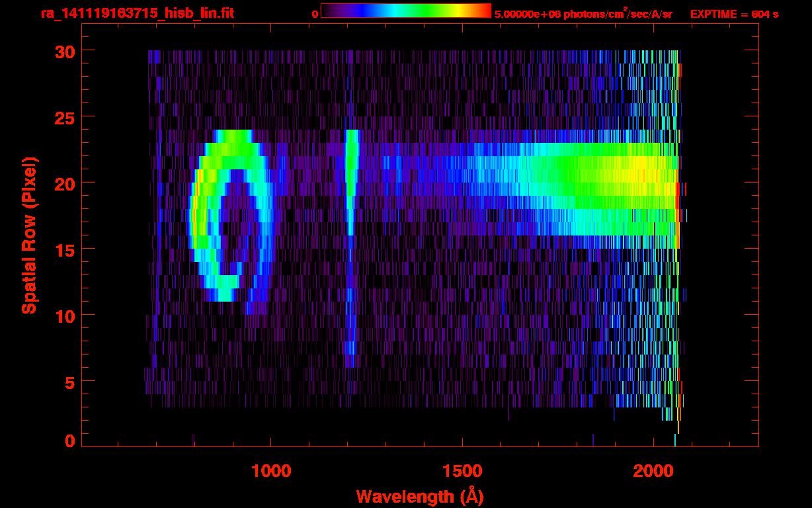Click the 5.00000e+06 photons/cm²/sec/A/sr label
The image size is (812, 508).
(x=584, y=14)
